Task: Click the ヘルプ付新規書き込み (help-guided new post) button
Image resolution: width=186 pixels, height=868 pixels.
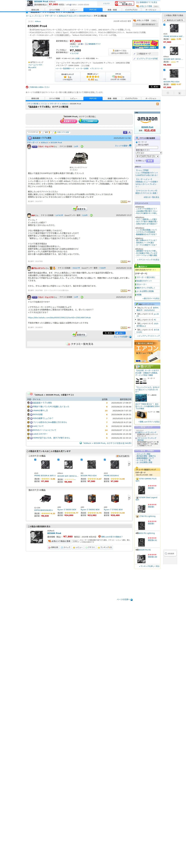Action: 89,121
